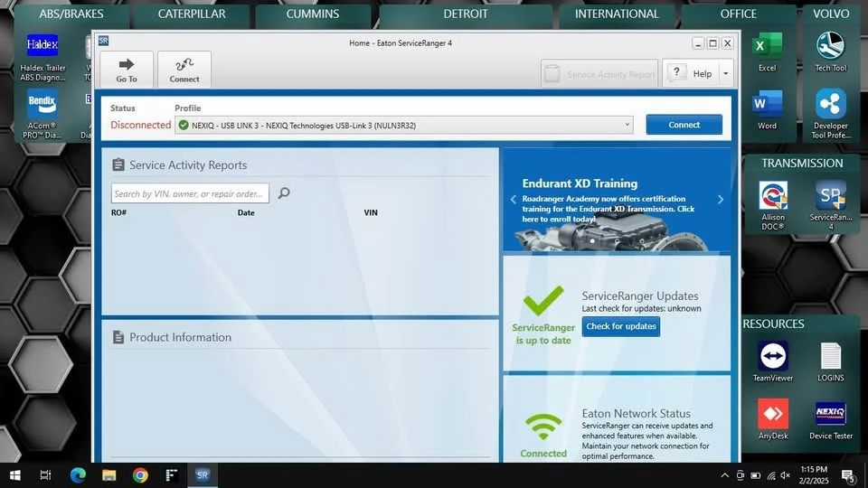Go to next training banner slide
Viewport: 868px width, 488px height.
(721, 199)
